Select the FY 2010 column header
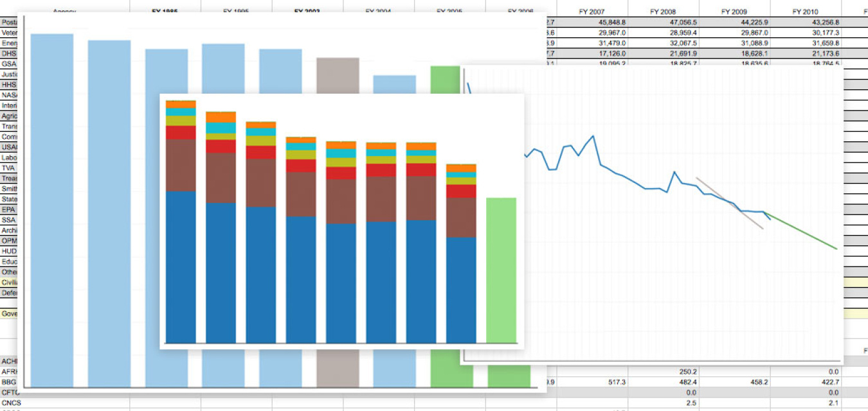 (806, 12)
